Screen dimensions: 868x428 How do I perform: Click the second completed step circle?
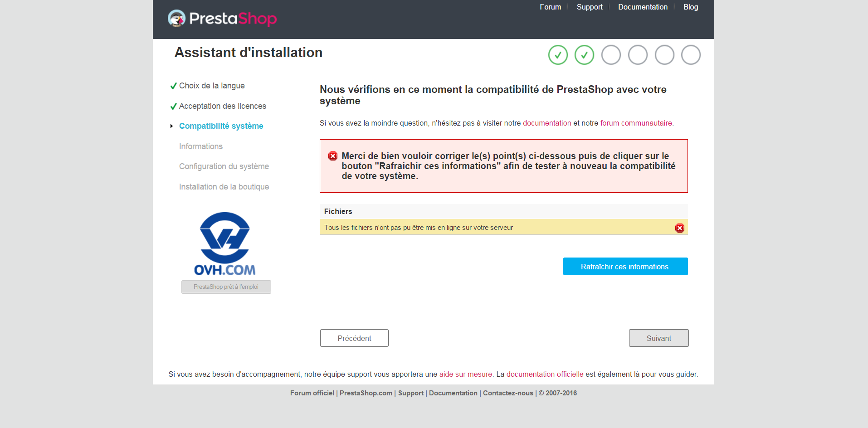click(585, 55)
